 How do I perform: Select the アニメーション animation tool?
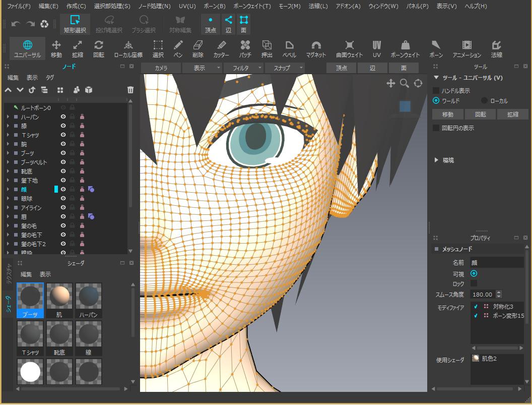(467, 48)
